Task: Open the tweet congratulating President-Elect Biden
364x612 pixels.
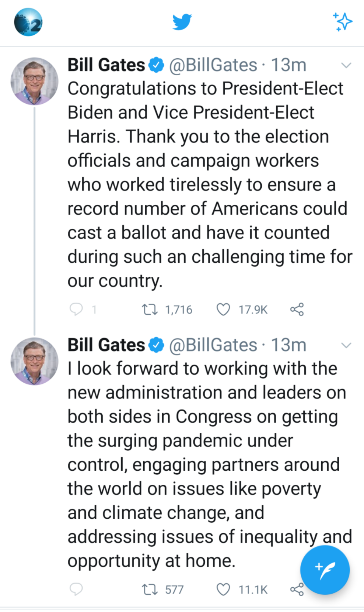Action: click(206, 184)
